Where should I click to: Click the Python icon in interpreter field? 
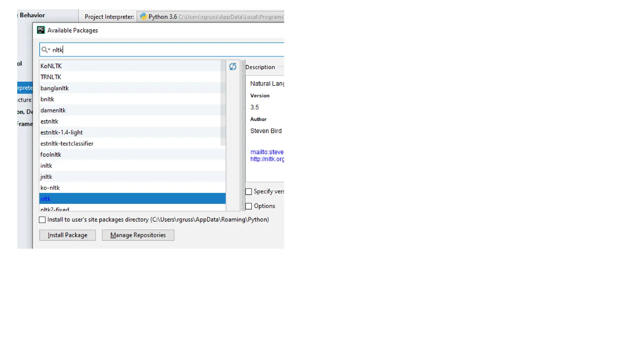click(x=143, y=17)
